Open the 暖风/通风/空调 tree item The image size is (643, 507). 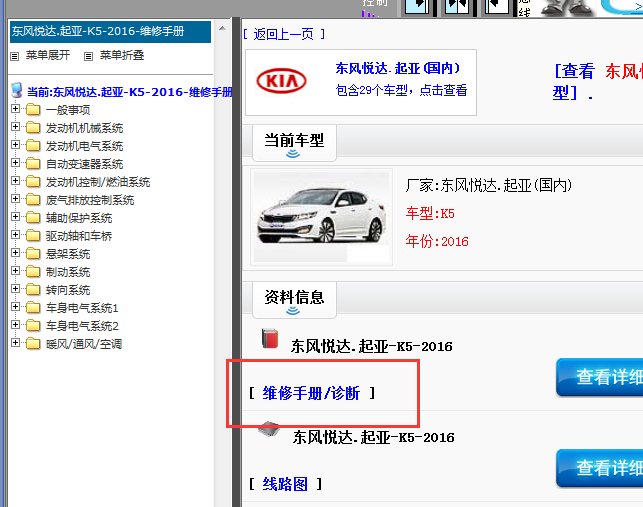coord(84,344)
